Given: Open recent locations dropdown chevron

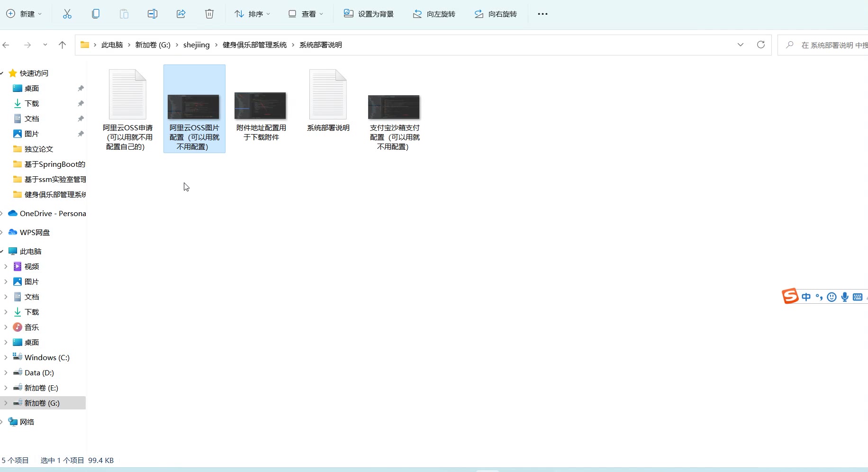Looking at the screenshot, I should (45, 45).
